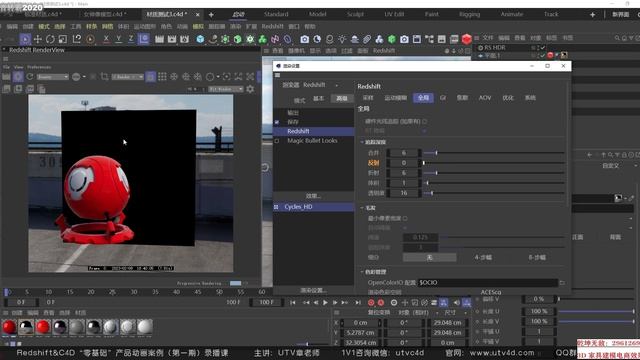The width and height of the screenshot is (640, 360).
Task: Toggle the X axis lock
Action: [106, 39]
